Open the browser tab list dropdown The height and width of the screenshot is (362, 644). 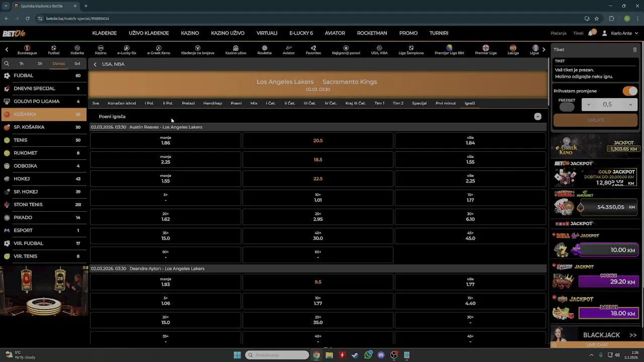click(x=6, y=6)
